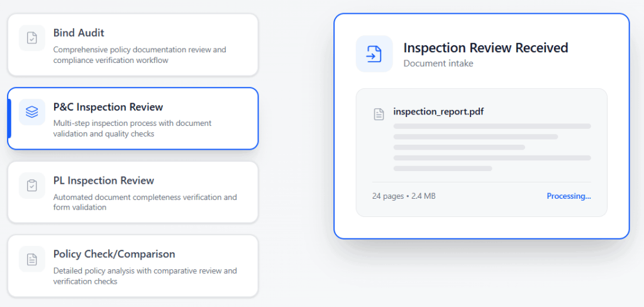Open the inspection_report.pdf file name
This screenshot has height=307, width=644.
pos(438,112)
